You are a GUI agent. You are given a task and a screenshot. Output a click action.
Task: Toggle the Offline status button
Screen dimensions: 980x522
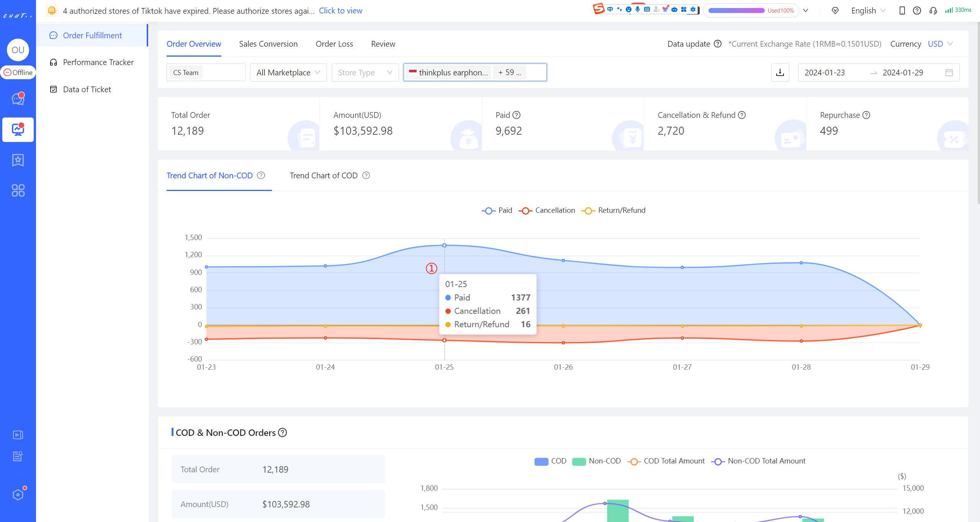[x=18, y=72]
